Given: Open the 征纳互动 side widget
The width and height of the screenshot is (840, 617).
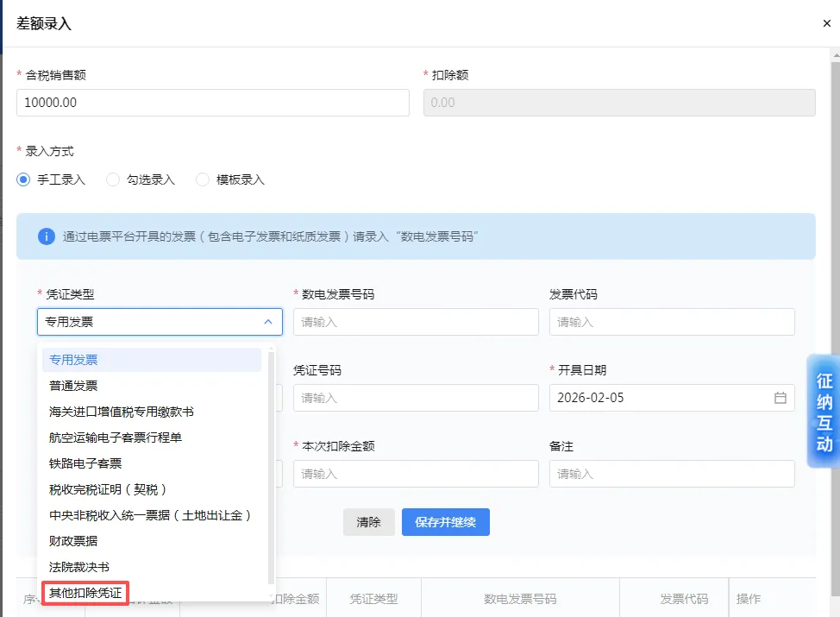Looking at the screenshot, I should pyautogui.click(x=824, y=412).
